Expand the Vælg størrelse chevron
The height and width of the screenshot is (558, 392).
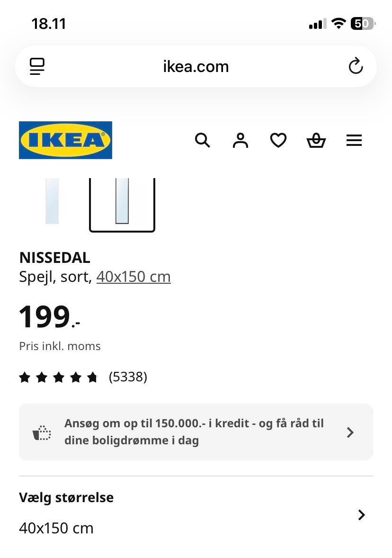pos(362,515)
